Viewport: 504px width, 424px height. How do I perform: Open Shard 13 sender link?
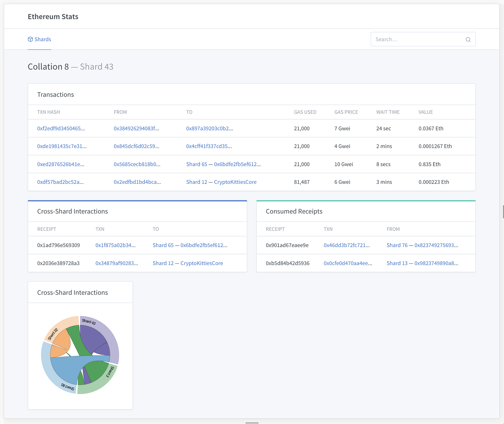(x=422, y=263)
